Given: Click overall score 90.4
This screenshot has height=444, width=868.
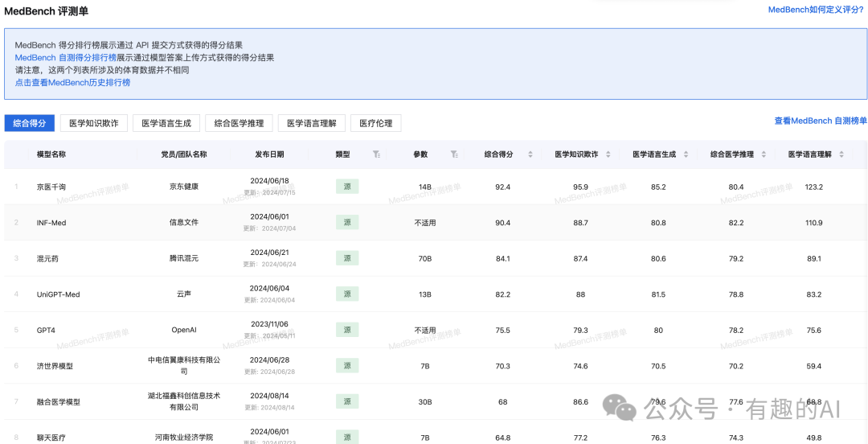Looking at the screenshot, I should 502,223.
